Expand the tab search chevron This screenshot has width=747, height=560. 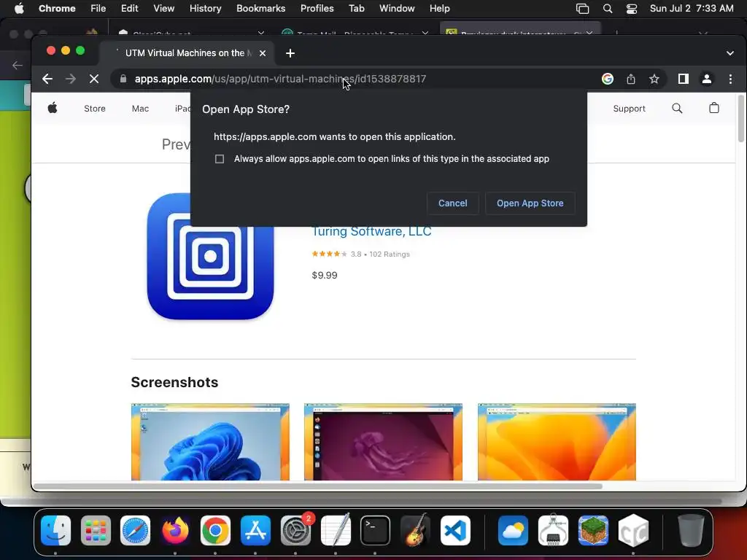coord(729,53)
